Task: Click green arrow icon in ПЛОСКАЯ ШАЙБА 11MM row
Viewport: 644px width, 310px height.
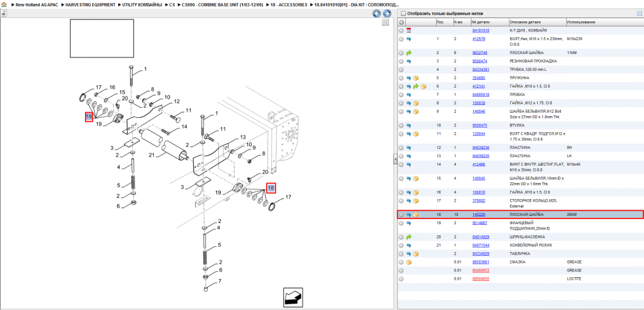Action: [409, 53]
